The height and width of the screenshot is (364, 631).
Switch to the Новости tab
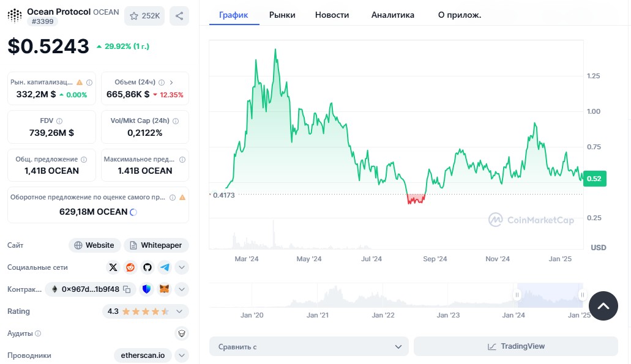(332, 15)
